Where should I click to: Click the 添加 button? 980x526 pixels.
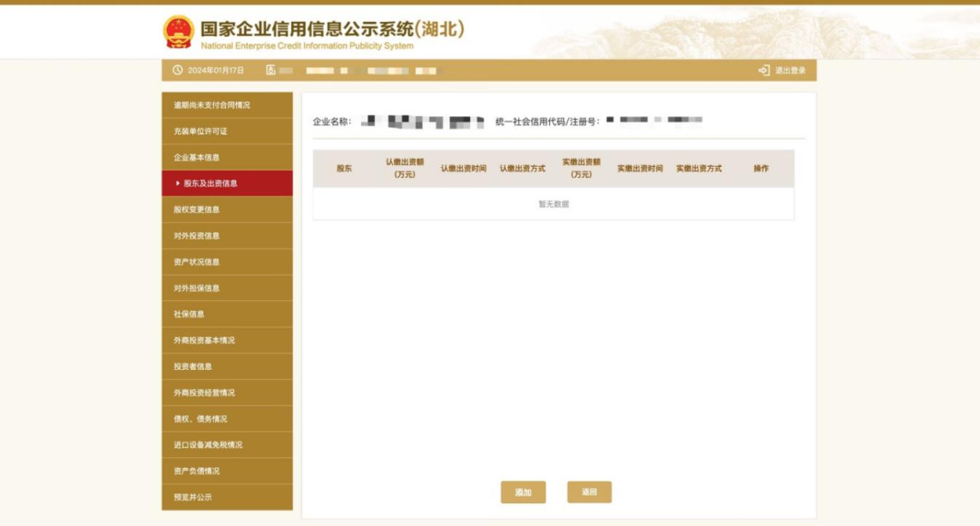pos(524,492)
